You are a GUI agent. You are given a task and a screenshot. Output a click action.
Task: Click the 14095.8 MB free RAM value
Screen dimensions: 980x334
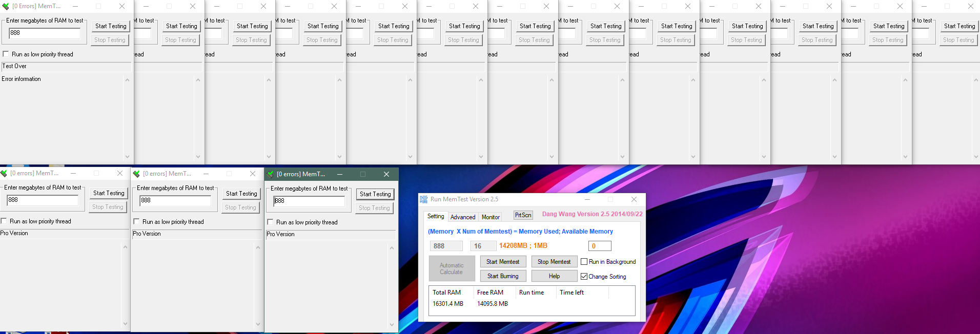(x=493, y=304)
